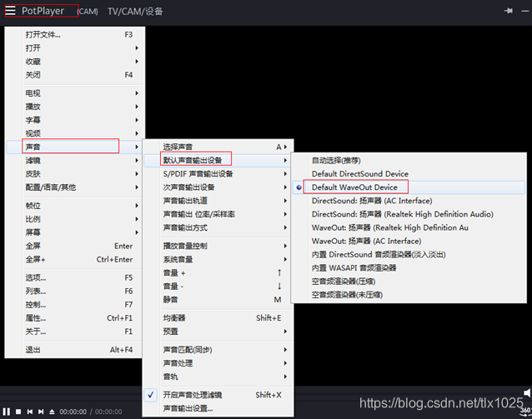The image size is (532, 419).
Task: Select DirectSound: 扬声器 (AC Interface)
Action: coord(409,201)
